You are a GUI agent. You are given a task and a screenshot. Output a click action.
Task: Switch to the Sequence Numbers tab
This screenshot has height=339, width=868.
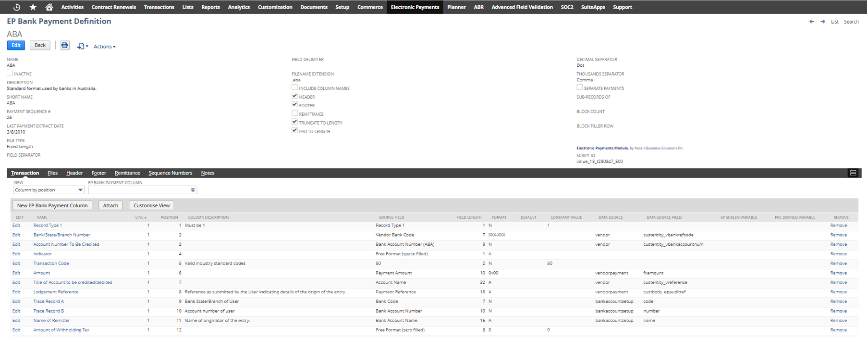tap(170, 173)
